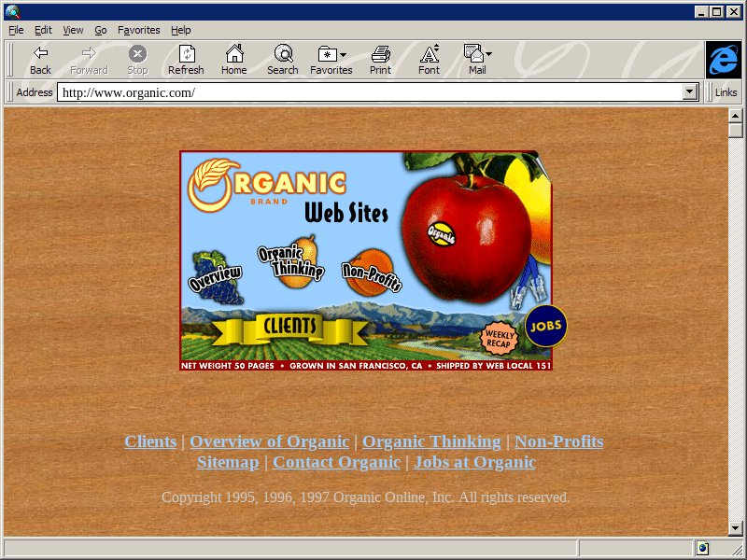
Task: Click the vertical scrollbar down arrow
Action: (x=736, y=528)
